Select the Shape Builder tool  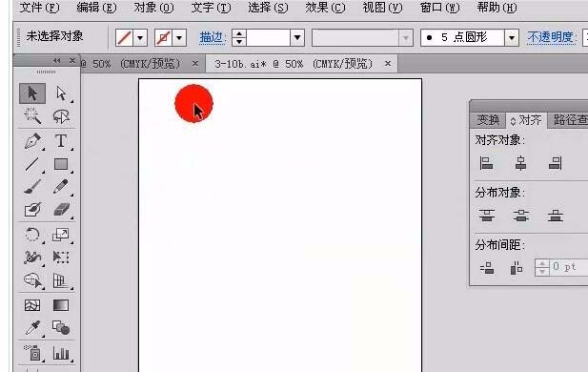click(x=32, y=280)
